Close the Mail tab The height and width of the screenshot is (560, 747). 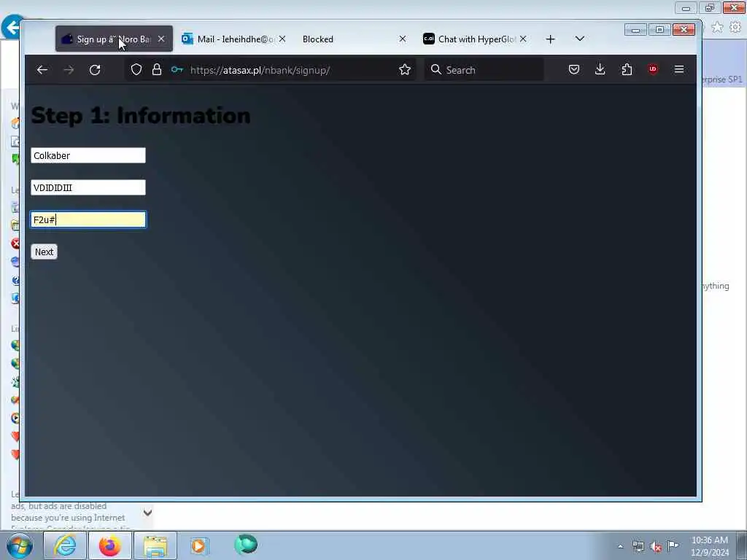pos(282,39)
